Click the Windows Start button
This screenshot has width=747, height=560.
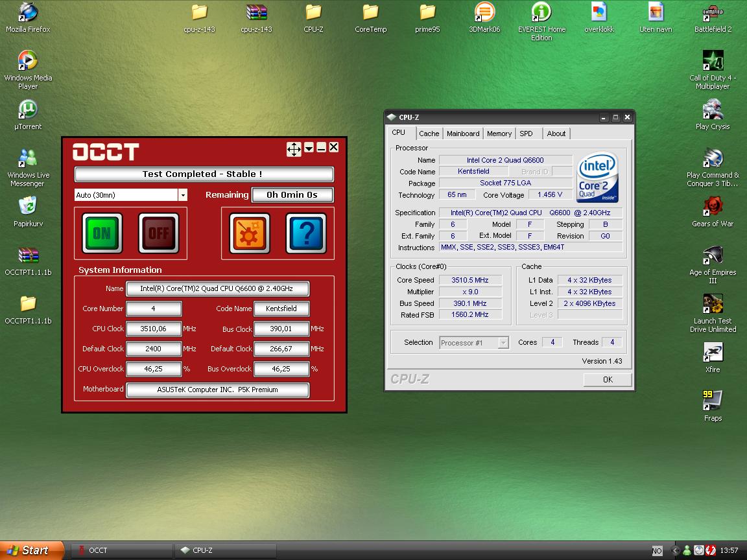point(31,550)
